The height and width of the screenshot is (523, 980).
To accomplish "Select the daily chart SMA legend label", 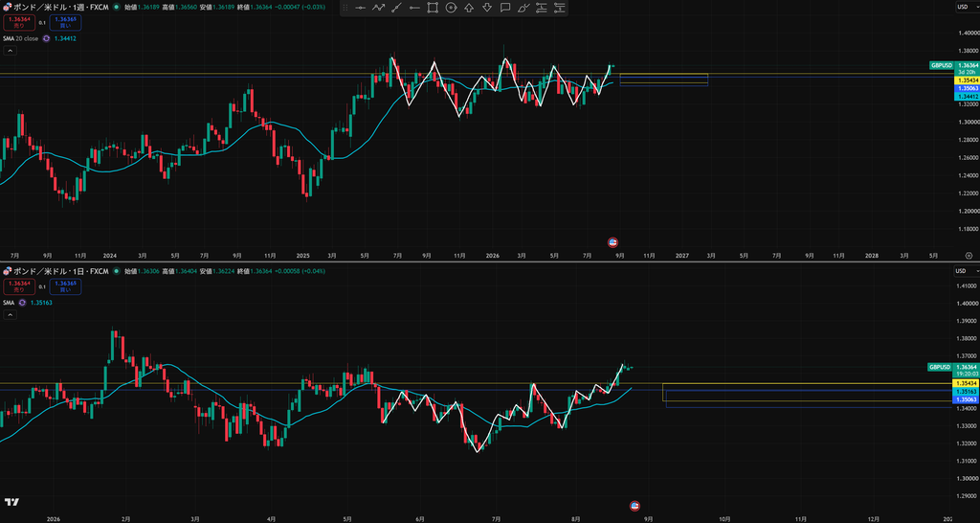I will tap(9, 302).
